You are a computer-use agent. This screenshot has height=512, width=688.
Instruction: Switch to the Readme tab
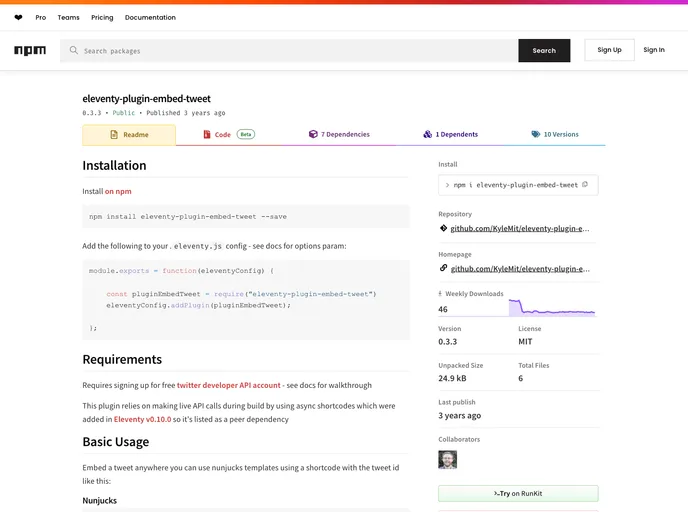pos(129,135)
